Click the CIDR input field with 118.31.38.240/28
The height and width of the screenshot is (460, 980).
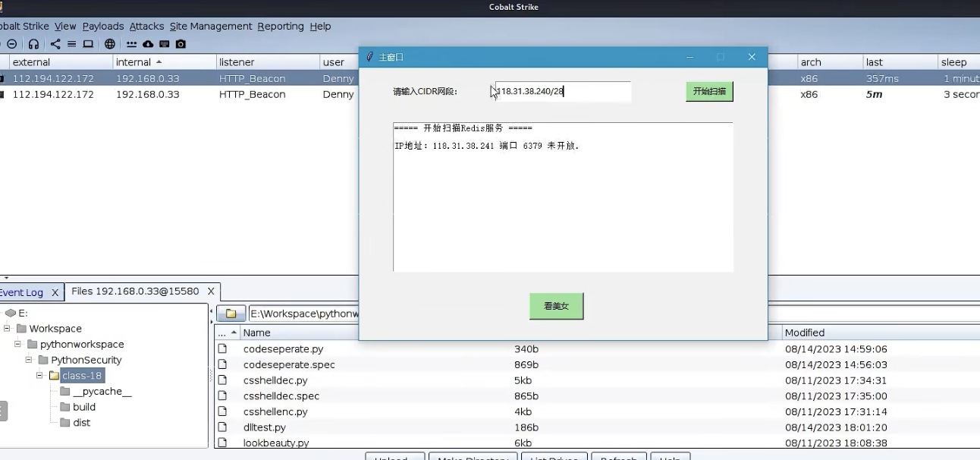pyautogui.click(x=563, y=91)
